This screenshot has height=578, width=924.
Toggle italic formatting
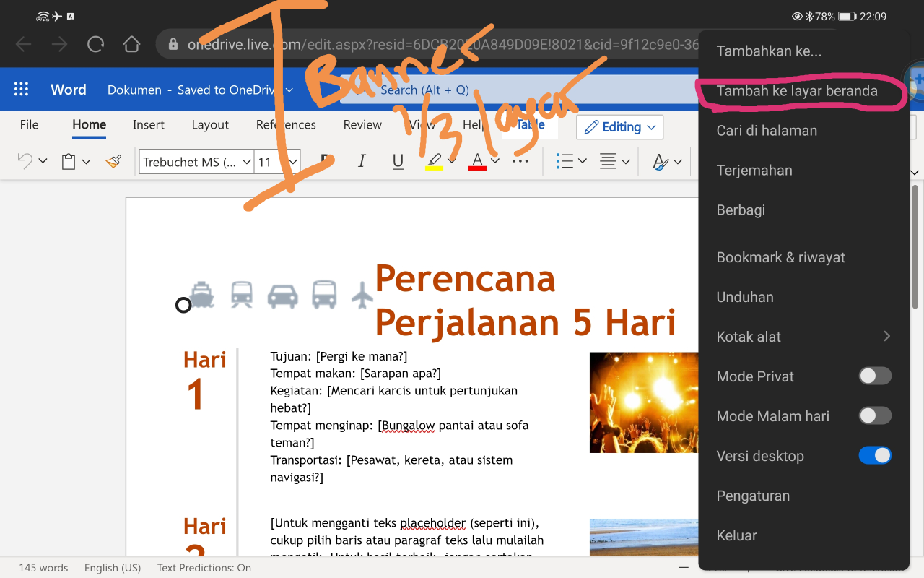click(x=362, y=160)
